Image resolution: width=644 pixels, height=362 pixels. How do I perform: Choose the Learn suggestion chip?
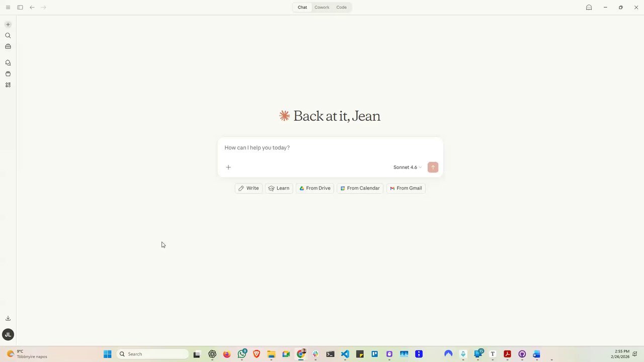[279, 188]
